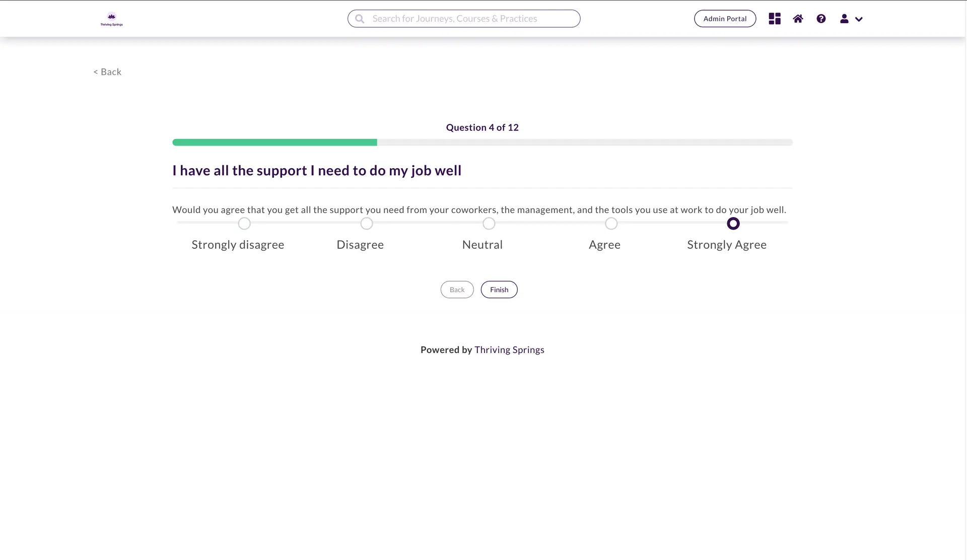
Task: Open the Admin Portal
Action: point(725,19)
